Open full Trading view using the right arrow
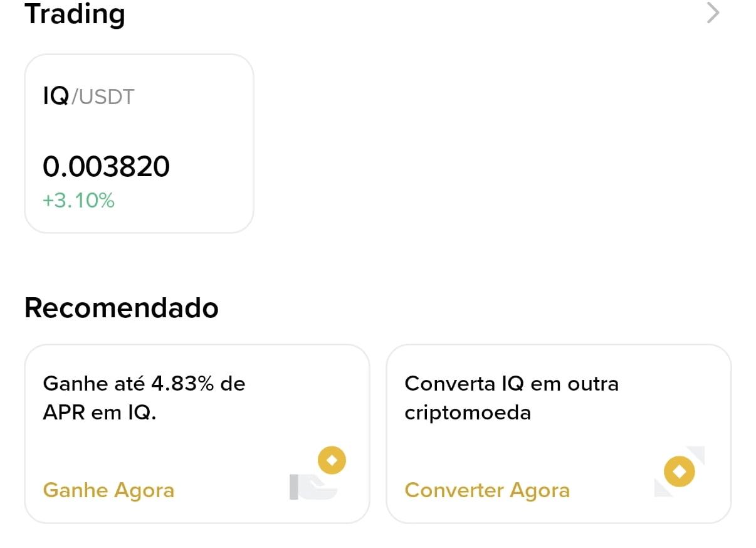Viewport: 756px width, 548px height. (712, 13)
